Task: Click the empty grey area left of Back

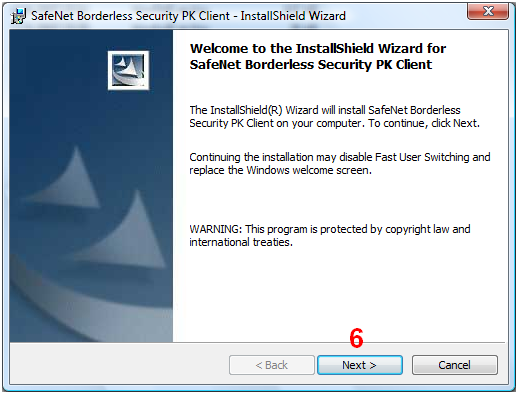Action: (x=119, y=364)
